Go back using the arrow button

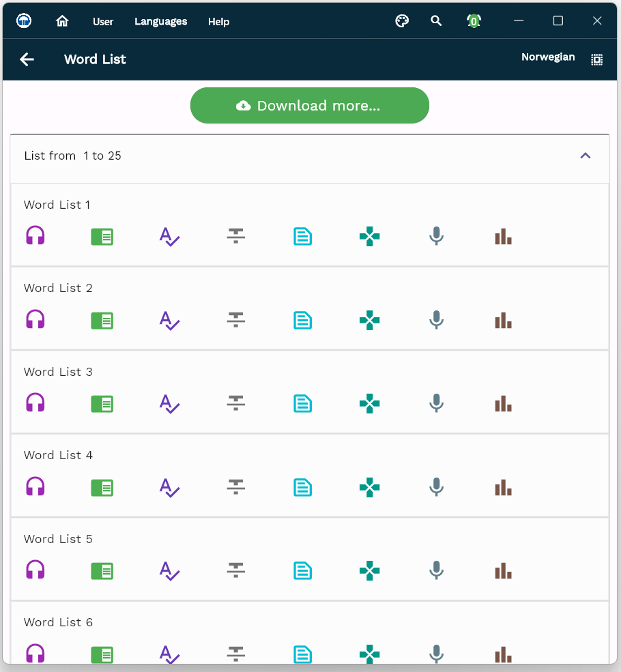tap(27, 59)
